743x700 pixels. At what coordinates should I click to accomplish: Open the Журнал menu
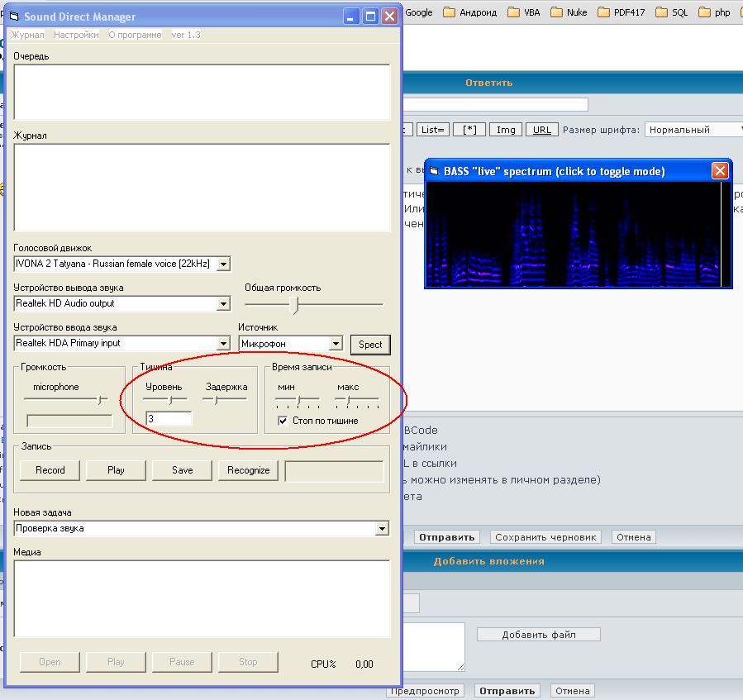tap(27, 35)
